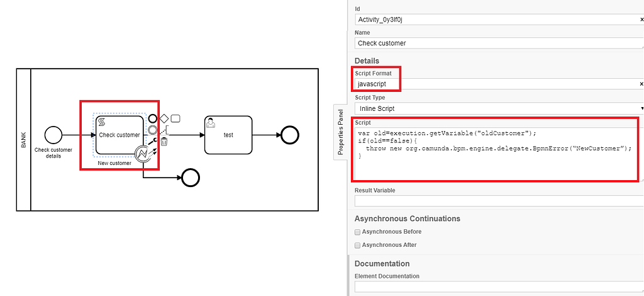Clear the Script Format field with x
Viewport: 644px width, 296px height.
coord(641,84)
